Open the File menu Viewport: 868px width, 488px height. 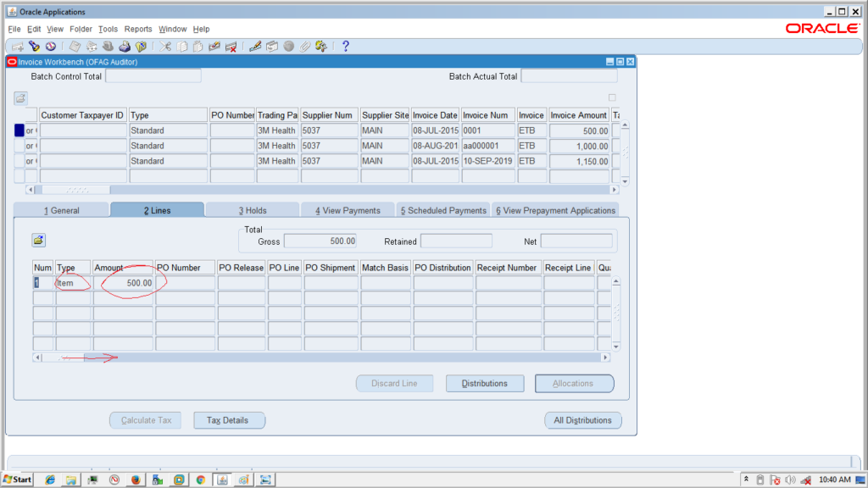click(14, 29)
